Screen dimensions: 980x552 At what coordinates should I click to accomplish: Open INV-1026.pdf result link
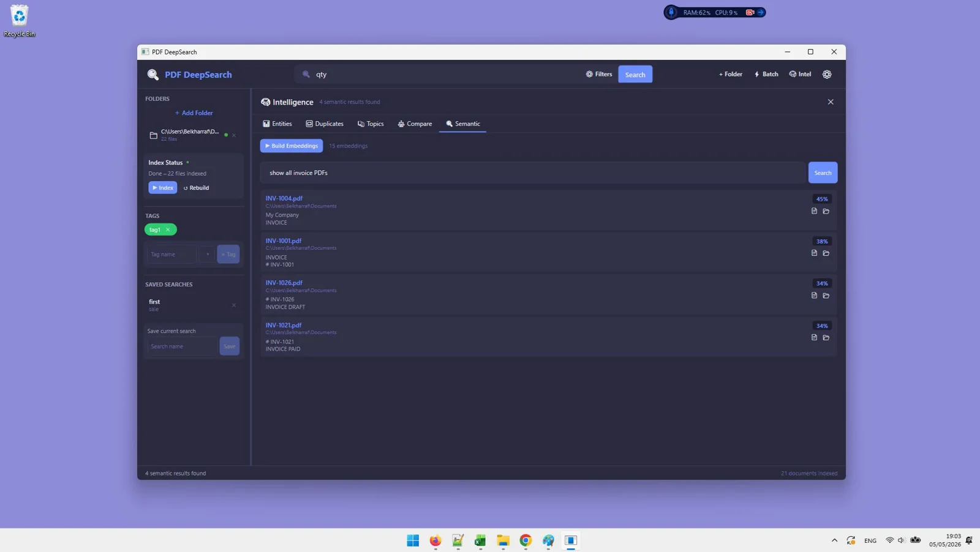pyautogui.click(x=284, y=283)
